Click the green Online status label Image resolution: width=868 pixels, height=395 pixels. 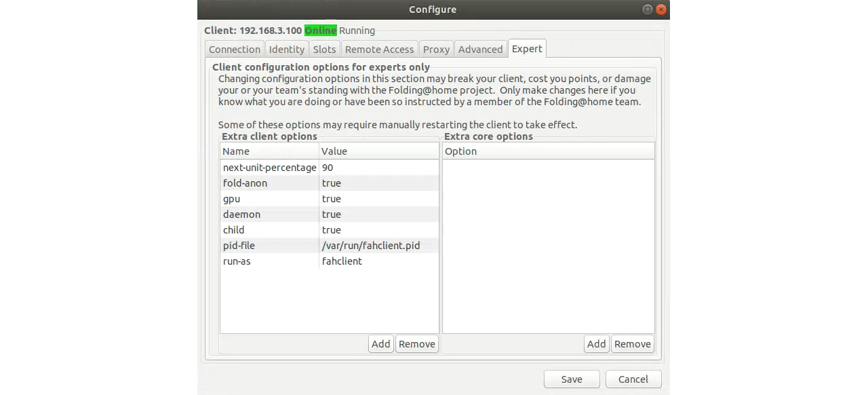(x=321, y=31)
